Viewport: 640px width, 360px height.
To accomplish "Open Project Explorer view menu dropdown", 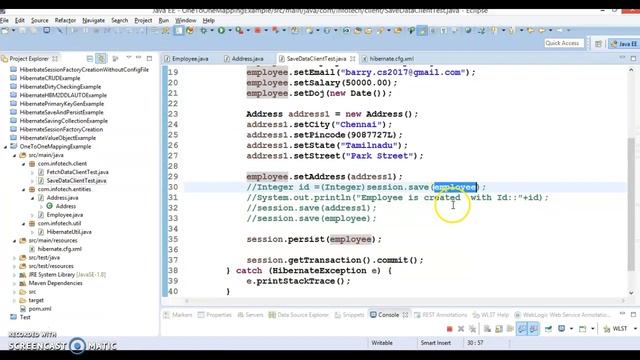I will click(129, 58).
